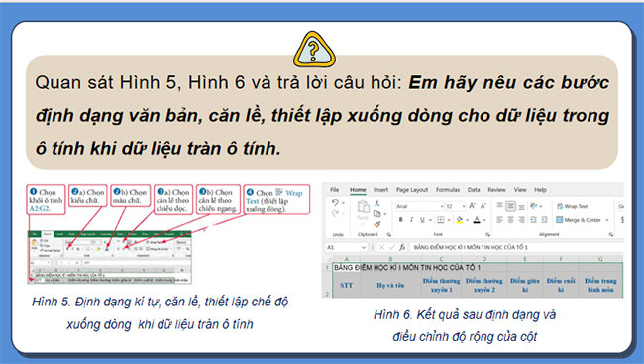Screen dimensions: 644x364
Task: Select the Format Painter brush
Action: click(377, 224)
